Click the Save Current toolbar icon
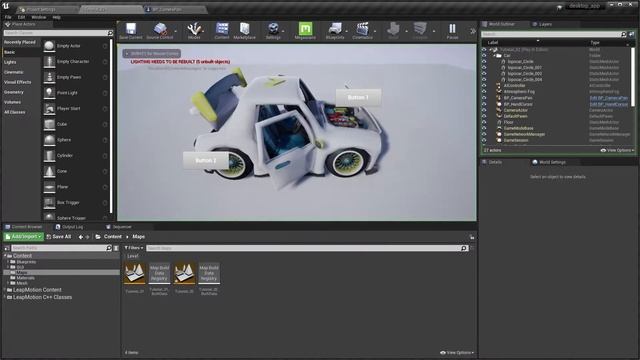Viewport: 640px width, 360px height. point(131,29)
